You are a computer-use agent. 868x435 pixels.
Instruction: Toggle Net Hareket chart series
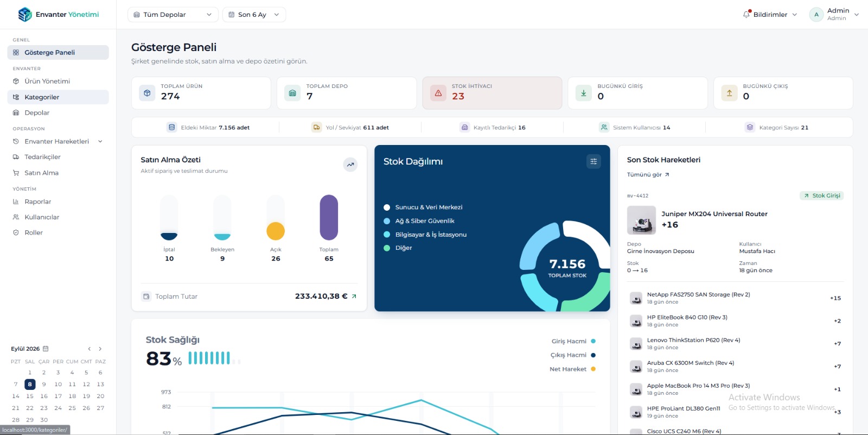[572, 369]
